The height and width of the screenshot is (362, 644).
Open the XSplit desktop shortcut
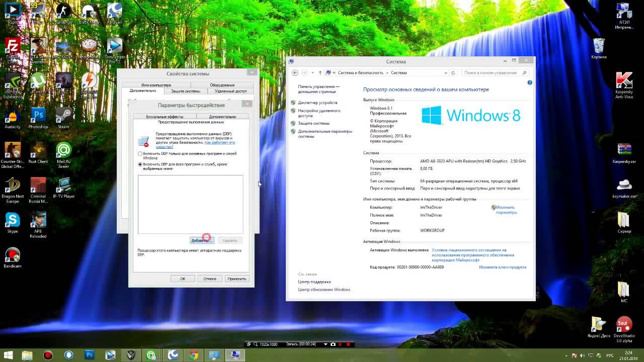point(13,14)
